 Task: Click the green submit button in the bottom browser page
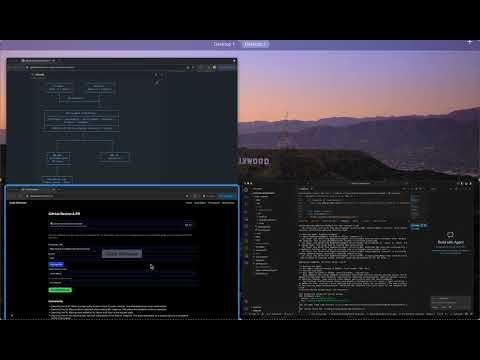(x=60, y=290)
